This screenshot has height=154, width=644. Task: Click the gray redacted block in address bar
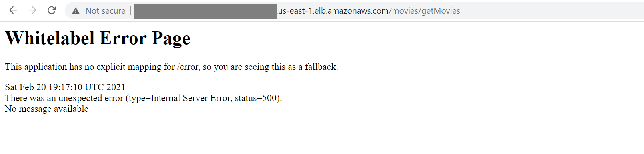coord(205,11)
